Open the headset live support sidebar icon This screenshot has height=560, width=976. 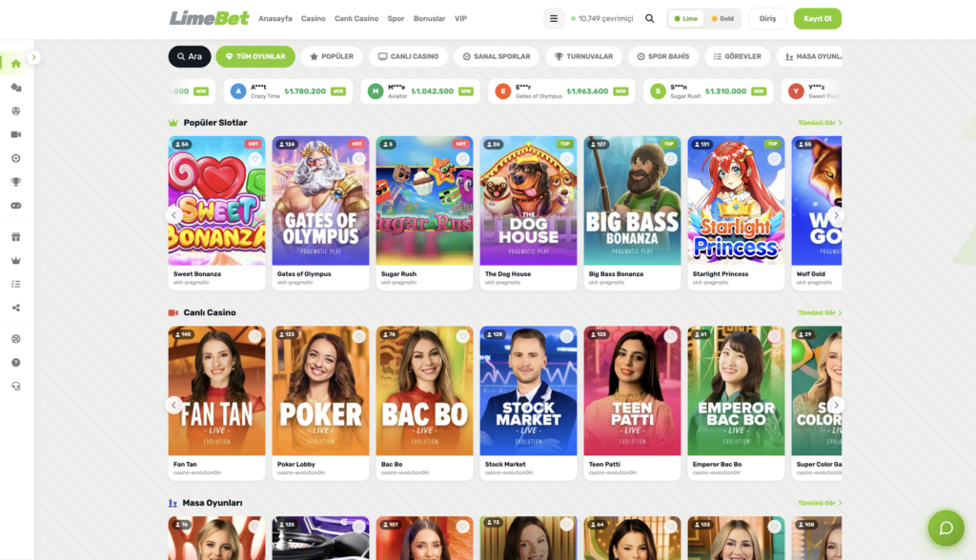[16, 387]
